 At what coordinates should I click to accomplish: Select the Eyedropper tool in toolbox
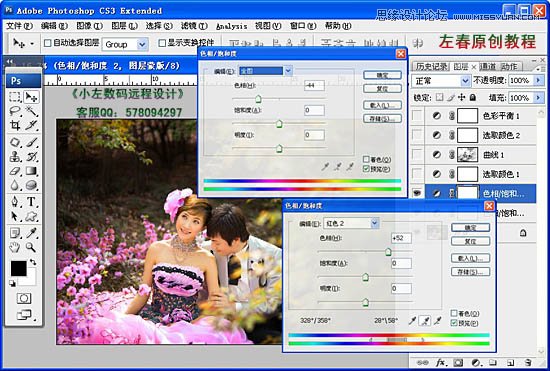(31, 233)
